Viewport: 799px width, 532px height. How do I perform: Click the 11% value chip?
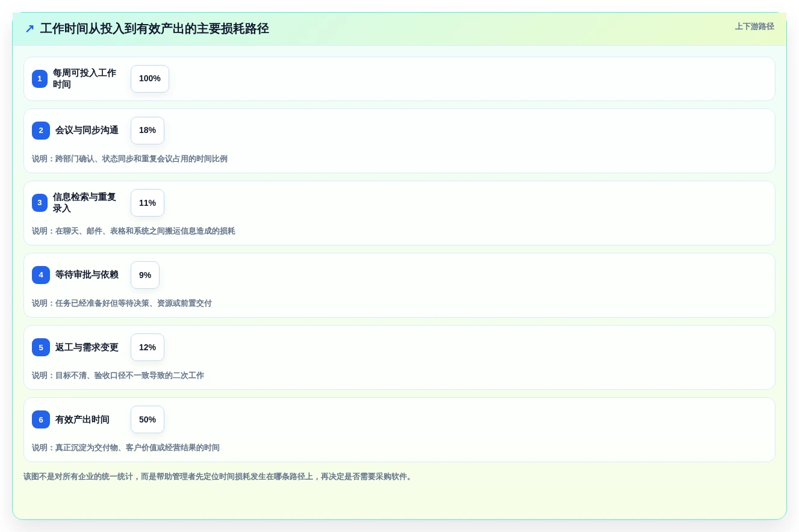click(x=148, y=203)
